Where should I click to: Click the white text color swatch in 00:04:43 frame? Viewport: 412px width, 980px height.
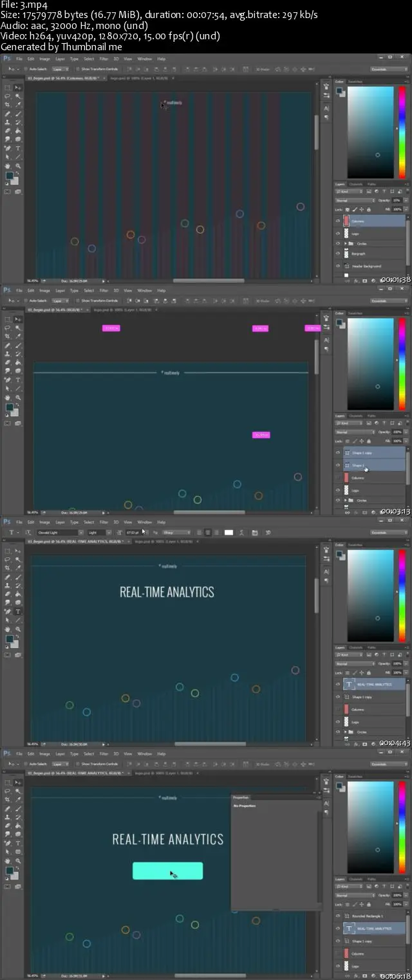point(229,532)
